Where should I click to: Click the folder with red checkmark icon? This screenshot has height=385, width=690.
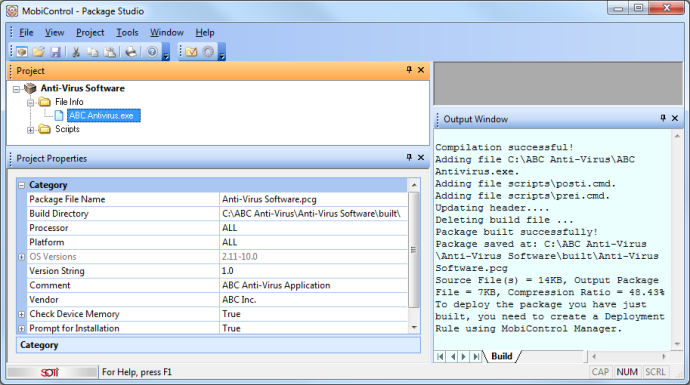(191, 52)
